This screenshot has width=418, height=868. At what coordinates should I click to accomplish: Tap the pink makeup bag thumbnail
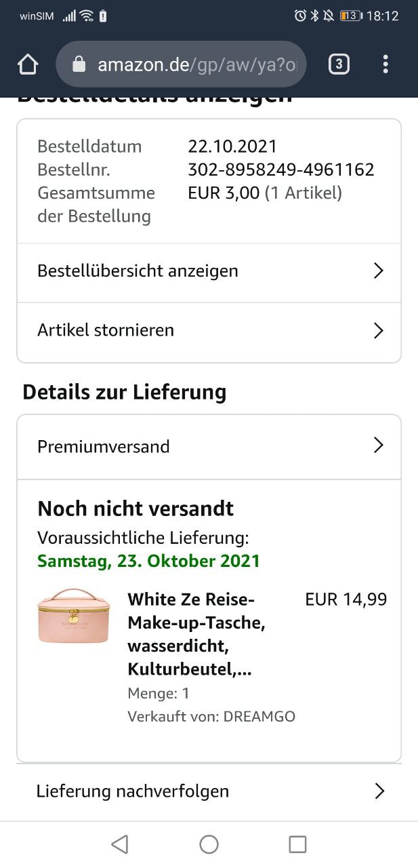click(x=72, y=616)
